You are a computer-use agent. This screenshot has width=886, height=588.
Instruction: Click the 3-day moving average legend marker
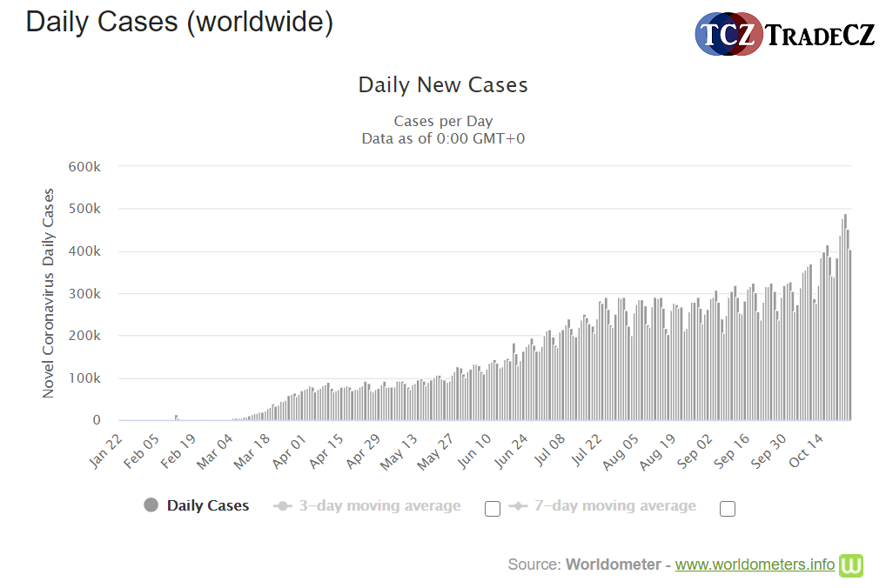click(282, 505)
